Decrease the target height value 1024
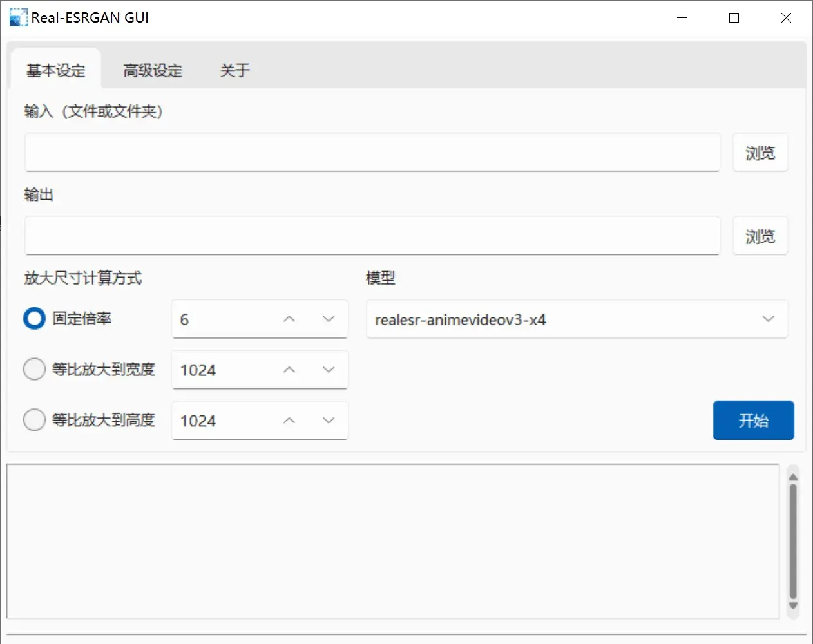 [x=329, y=421]
